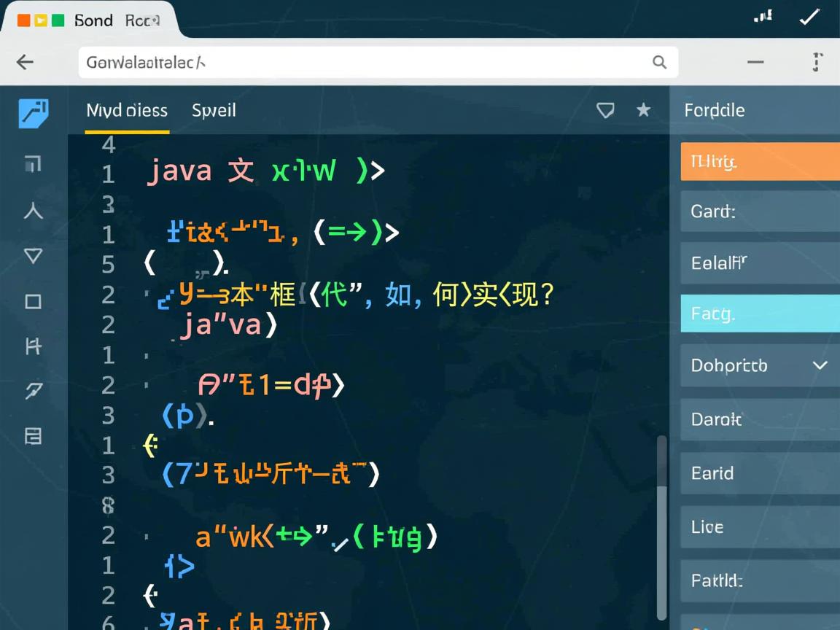The image size is (840, 630).
Task: Open the vertical dots overflow menu
Action: click(x=817, y=63)
